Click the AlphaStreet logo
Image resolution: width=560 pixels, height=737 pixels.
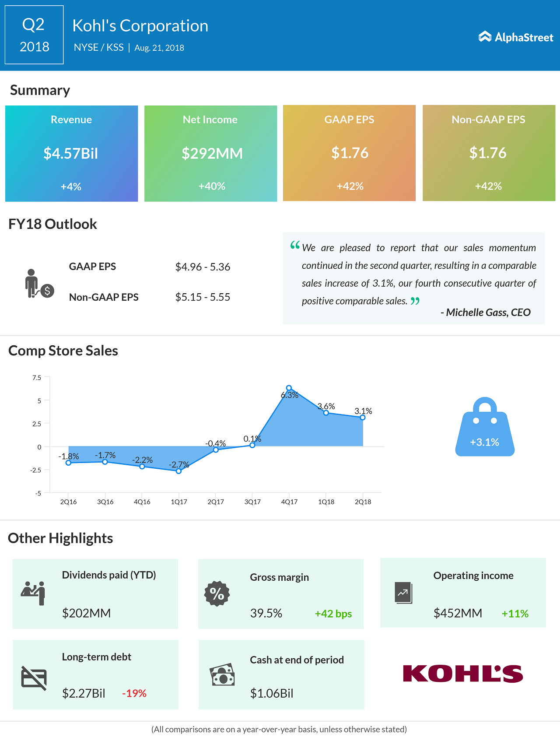click(x=516, y=37)
